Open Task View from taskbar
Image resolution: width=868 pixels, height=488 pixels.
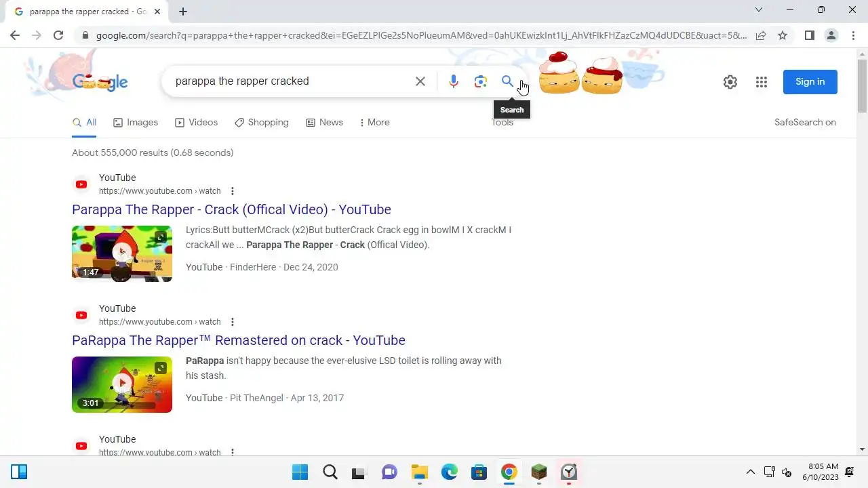click(359, 472)
